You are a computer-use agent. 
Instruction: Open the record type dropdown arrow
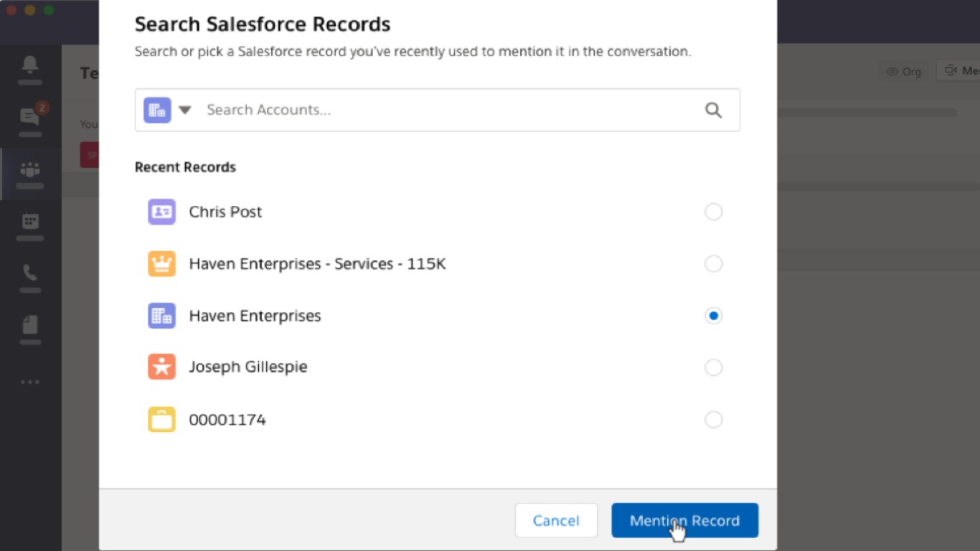185,110
